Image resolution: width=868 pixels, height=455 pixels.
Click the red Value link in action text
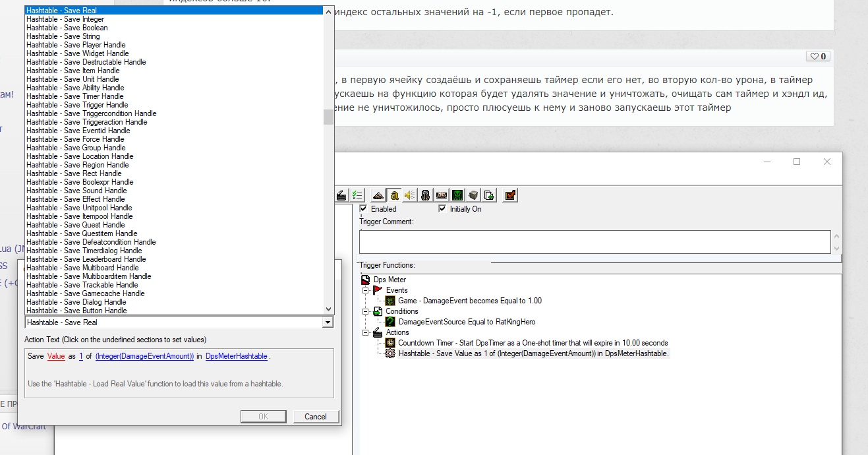pyautogui.click(x=56, y=356)
